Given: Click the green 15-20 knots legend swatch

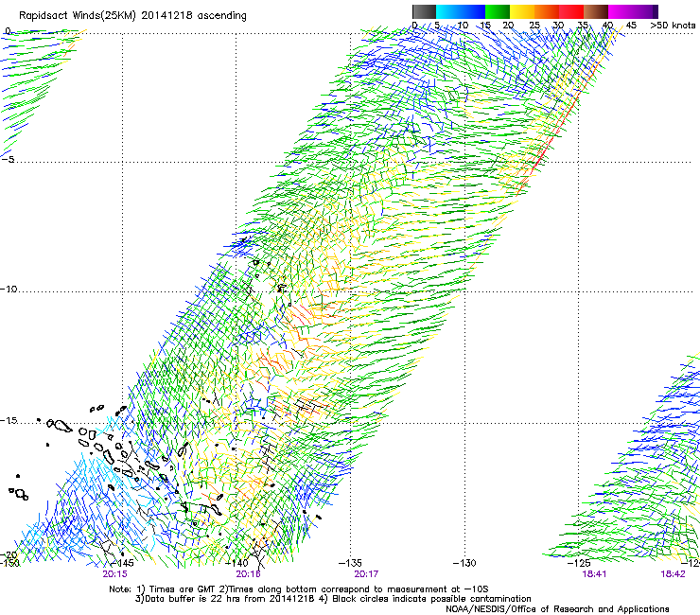Looking at the screenshot, I should click(498, 11).
